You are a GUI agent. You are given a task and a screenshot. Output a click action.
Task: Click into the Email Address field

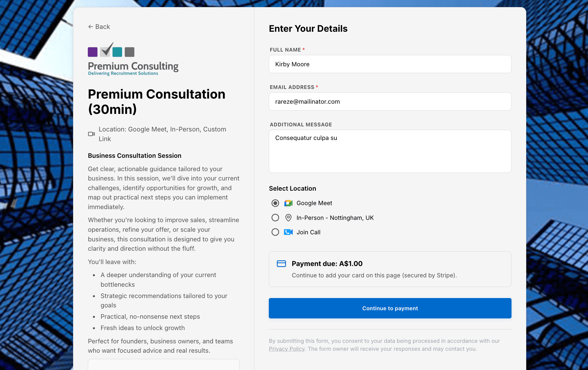click(390, 102)
